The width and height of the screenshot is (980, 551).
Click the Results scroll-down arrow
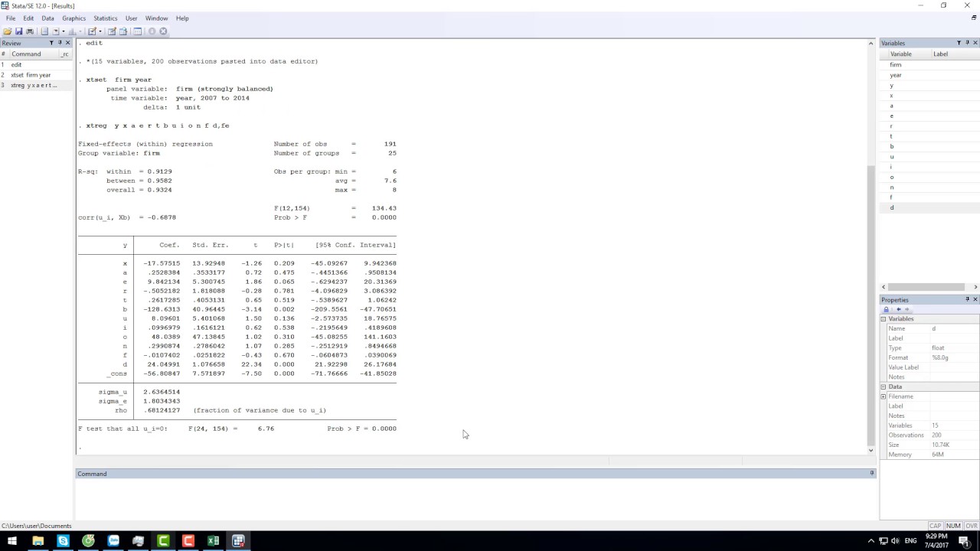pos(871,450)
